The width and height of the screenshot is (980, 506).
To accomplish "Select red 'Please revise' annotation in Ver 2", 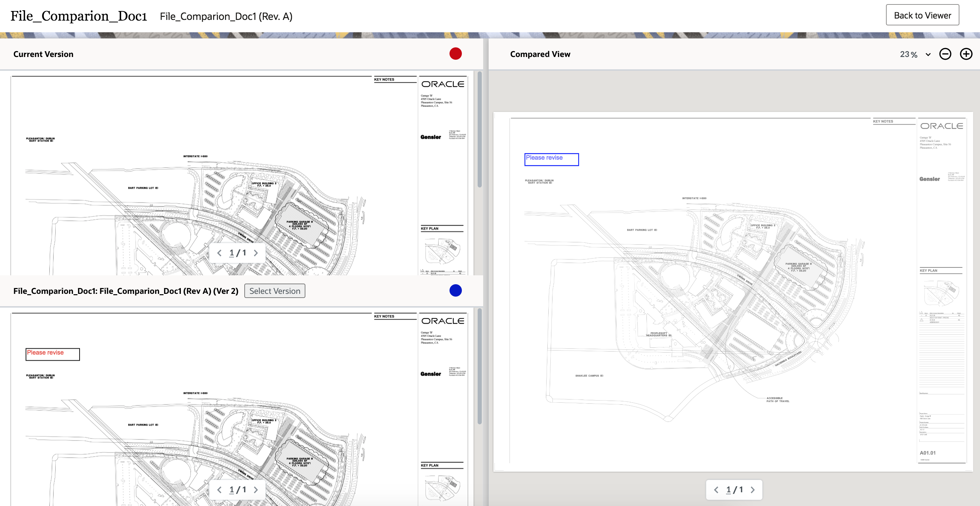I will coord(52,354).
